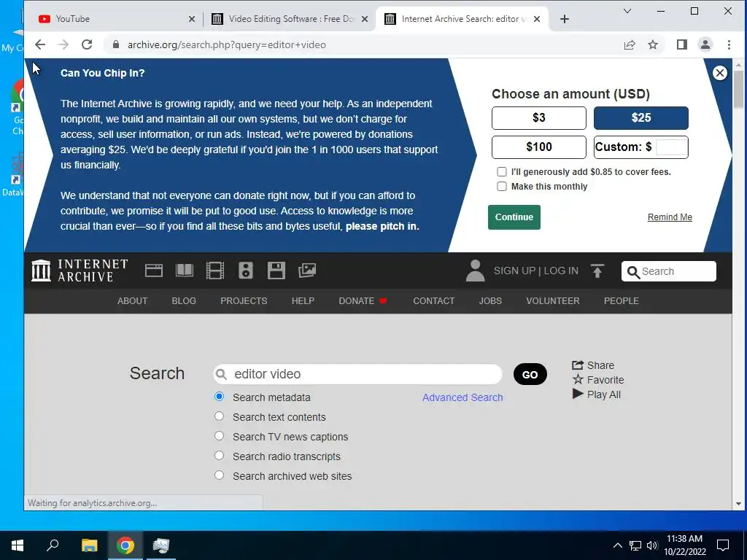Open the Advanced Search link
Screen dimensions: 747x560
(462, 397)
